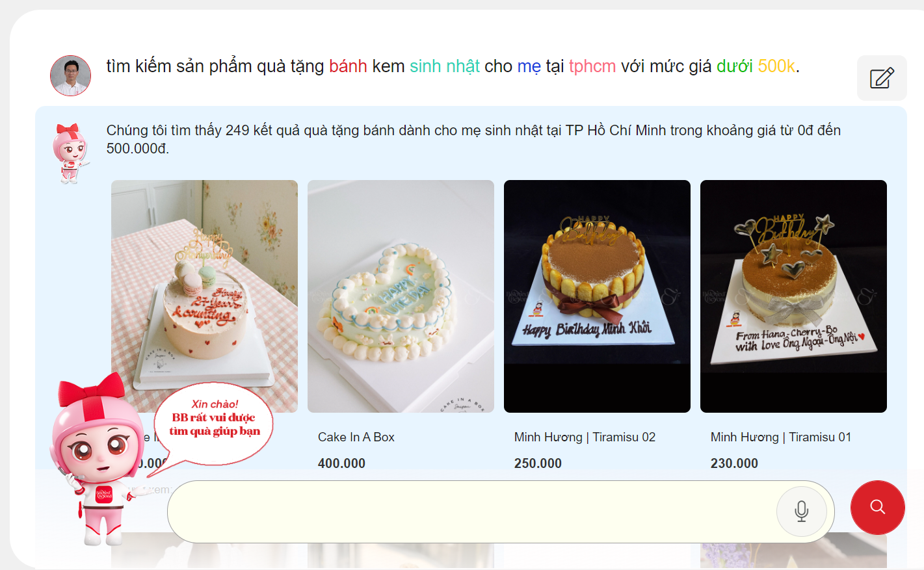Click the small pink robot assistant avatar
The width and height of the screenshot is (924, 570).
pos(70,153)
